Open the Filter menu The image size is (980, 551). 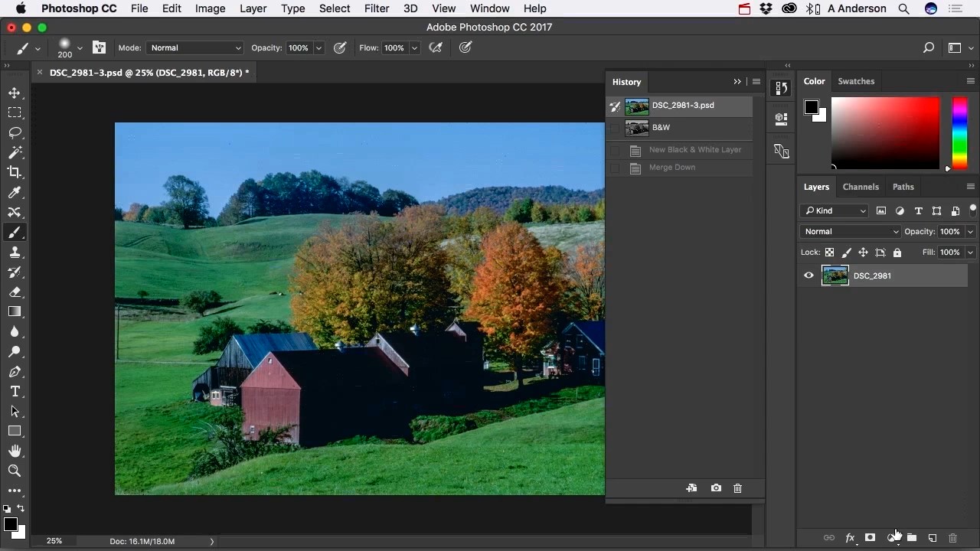[x=377, y=8]
